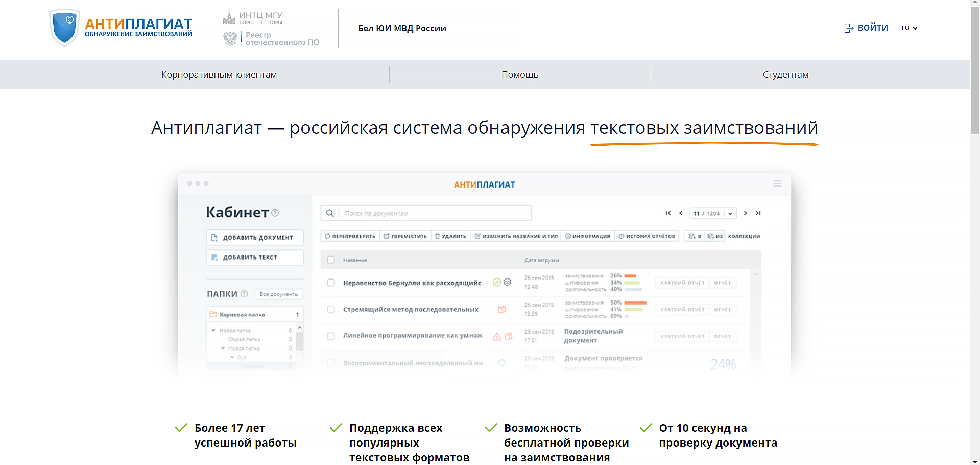Click the ПЕРЕМЕСТИТЬ toolbar button

(405, 236)
